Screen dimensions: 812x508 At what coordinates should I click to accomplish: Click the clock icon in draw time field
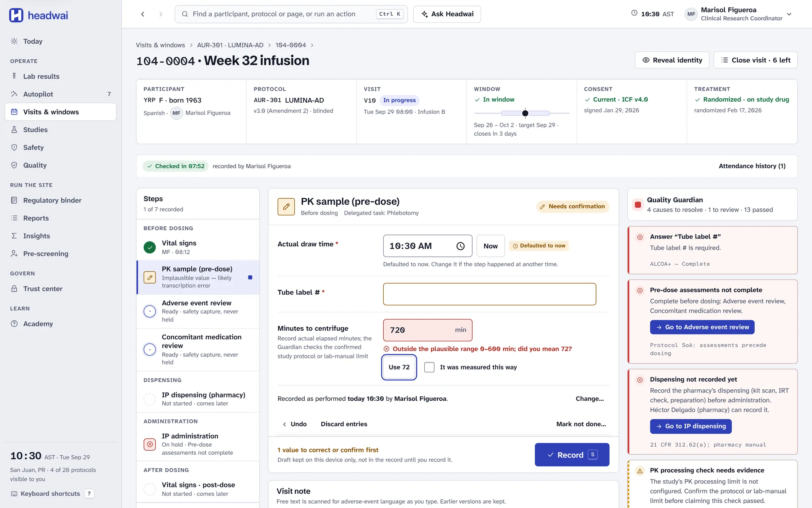460,246
